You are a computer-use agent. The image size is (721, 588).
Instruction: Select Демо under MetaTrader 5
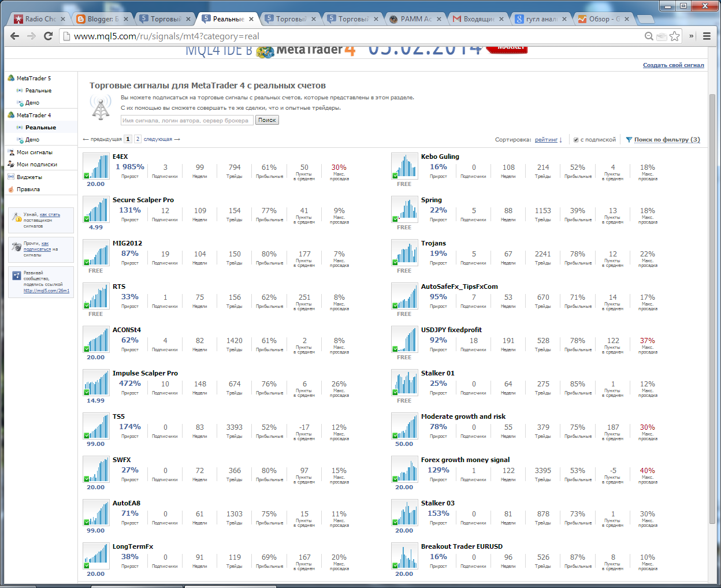tap(32, 103)
